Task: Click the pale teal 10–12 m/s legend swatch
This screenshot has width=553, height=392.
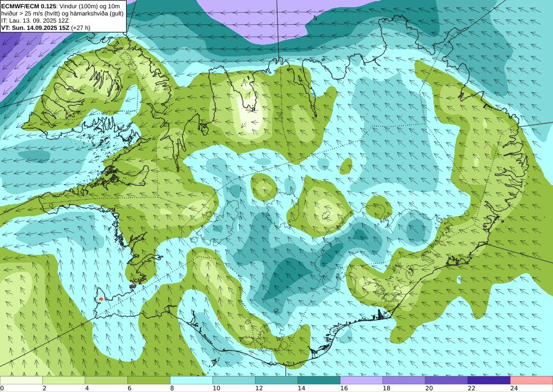Action: (234, 380)
